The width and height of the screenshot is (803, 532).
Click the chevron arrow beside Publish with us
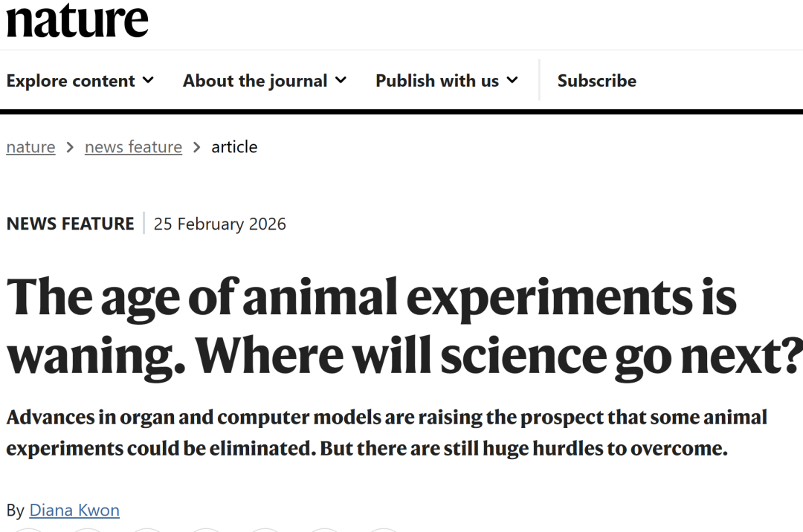click(x=512, y=80)
